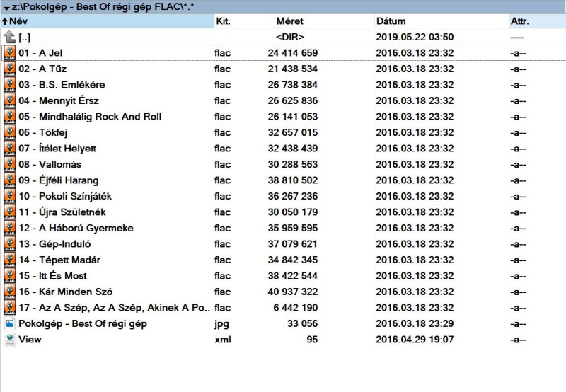The width and height of the screenshot is (566, 392).
Task: Click the JPG image icon of Pokolgép cover
Action: tap(10, 324)
